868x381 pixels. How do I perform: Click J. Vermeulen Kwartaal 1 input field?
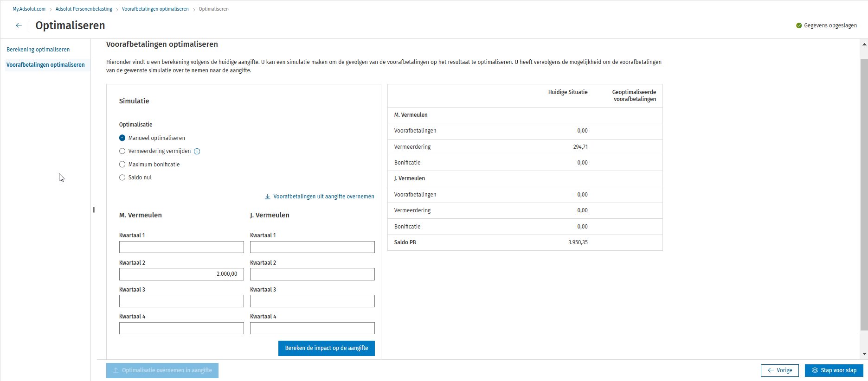point(312,247)
